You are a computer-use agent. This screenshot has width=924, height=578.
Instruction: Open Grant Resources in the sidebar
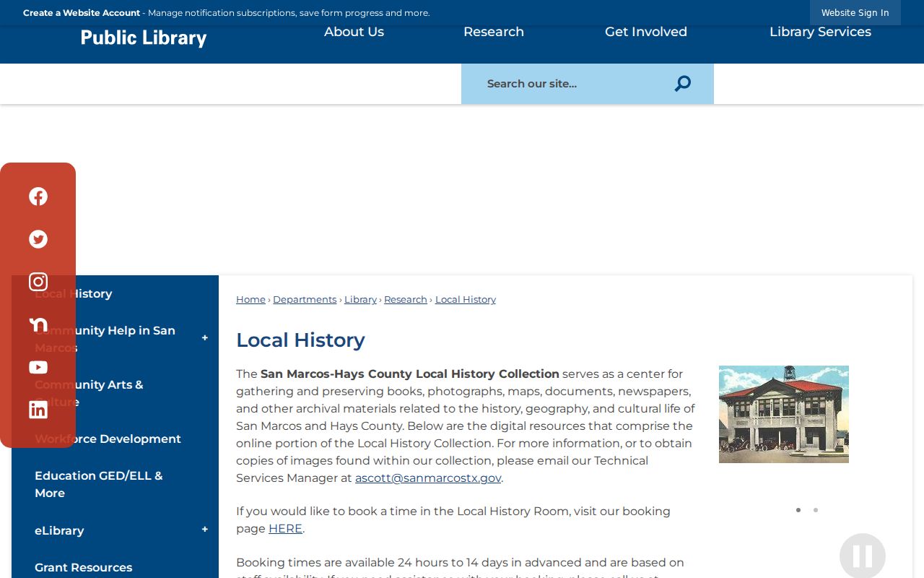pos(84,567)
